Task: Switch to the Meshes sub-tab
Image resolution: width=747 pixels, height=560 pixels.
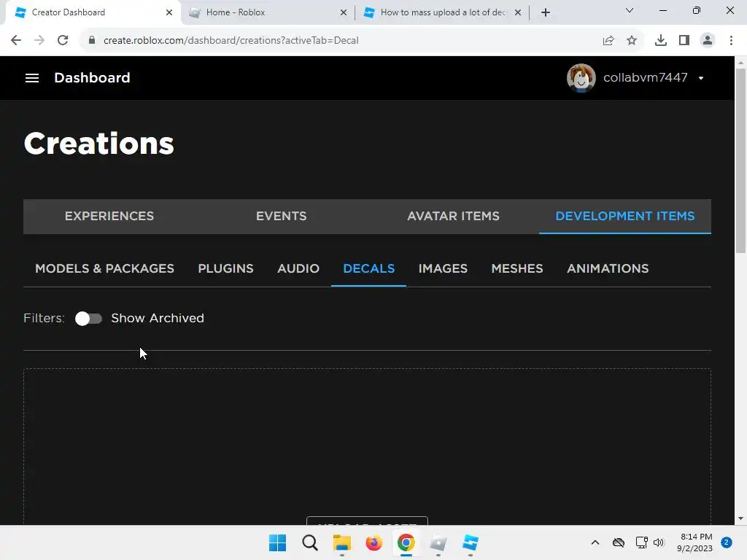Action: (x=517, y=268)
